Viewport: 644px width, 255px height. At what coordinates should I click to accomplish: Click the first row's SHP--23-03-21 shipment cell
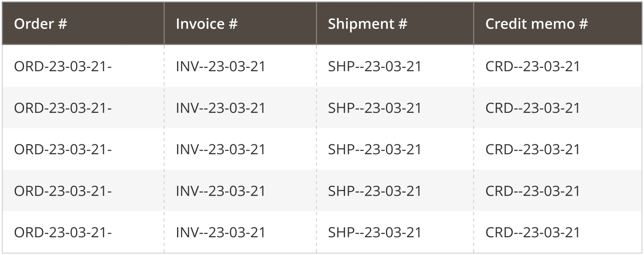coord(395,66)
